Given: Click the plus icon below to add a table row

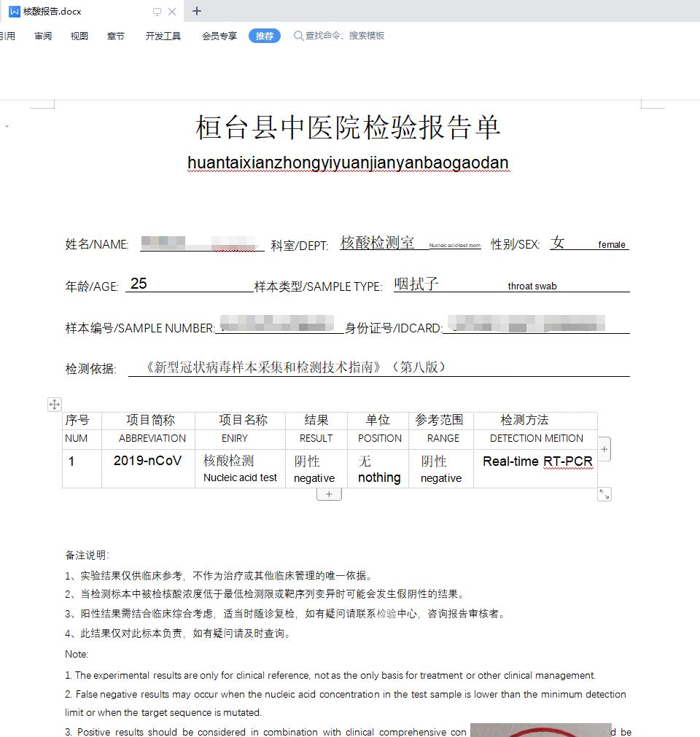Looking at the screenshot, I should (329, 494).
